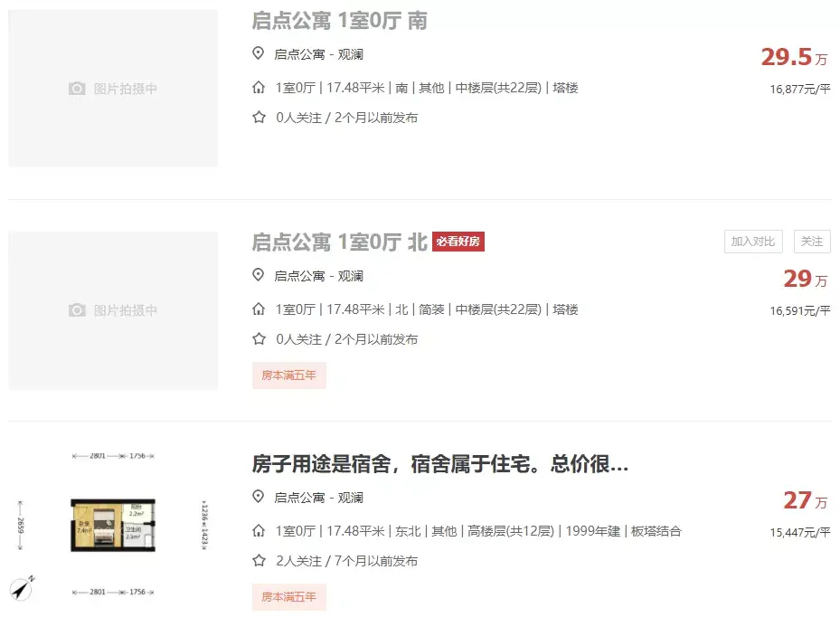Click location pin icon in the 必看好房 listing
This screenshot has width=840, height=627.
click(x=259, y=276)
